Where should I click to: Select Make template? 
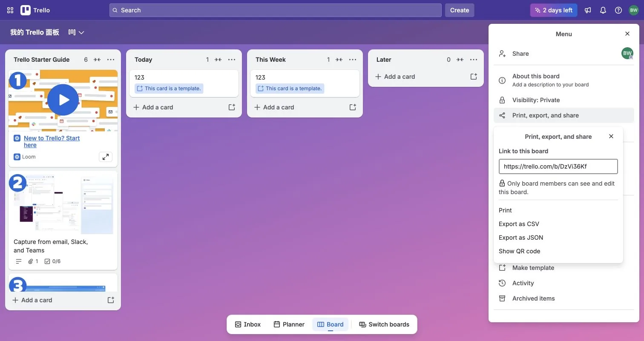pyautogui.click(x=564, y=268)
